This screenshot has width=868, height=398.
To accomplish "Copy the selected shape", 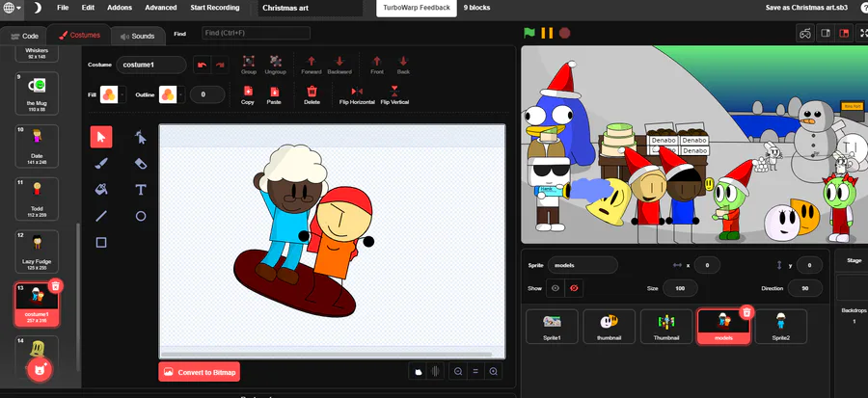I will [248, 95].
